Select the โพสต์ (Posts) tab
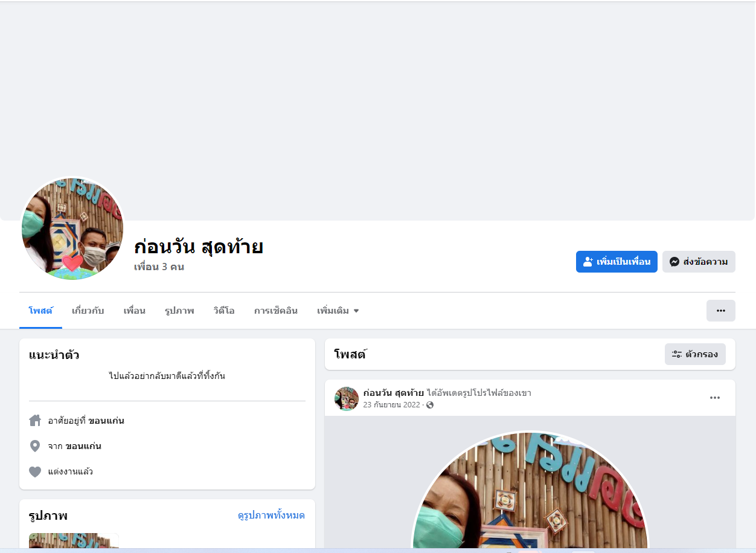 (40, 311)
